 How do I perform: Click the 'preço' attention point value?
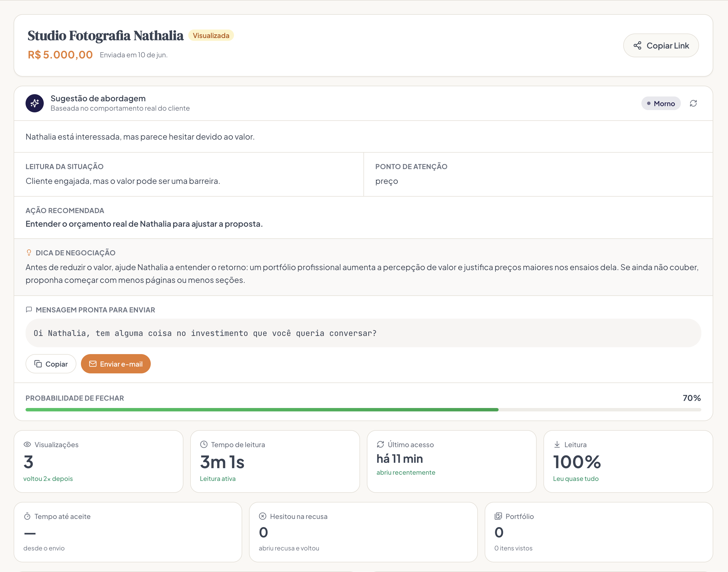tap(387, 181)
